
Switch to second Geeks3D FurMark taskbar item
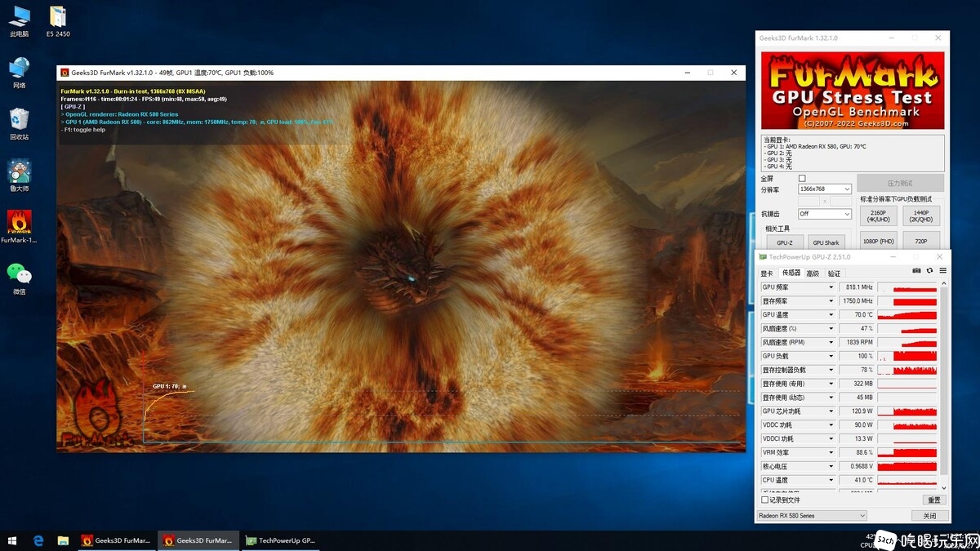pyautogui.click(x=198, y=540)
